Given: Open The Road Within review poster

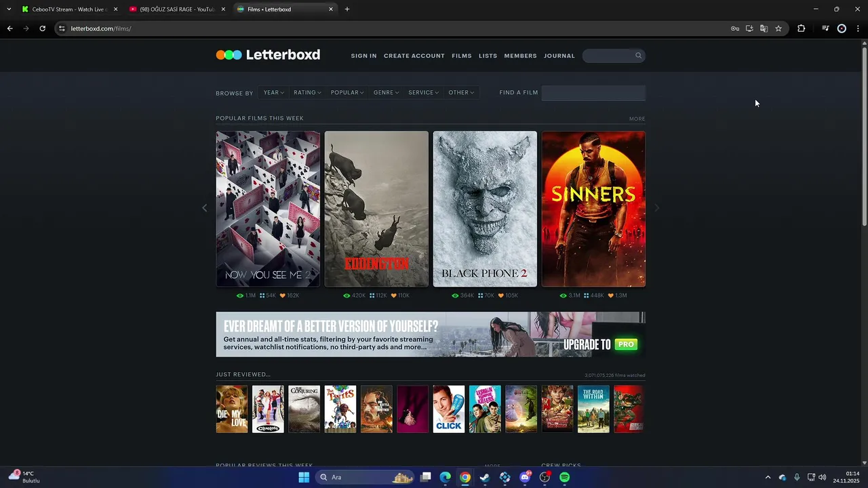Looking at the screenshot, I should pyautogui.click(x=593, y=409).
